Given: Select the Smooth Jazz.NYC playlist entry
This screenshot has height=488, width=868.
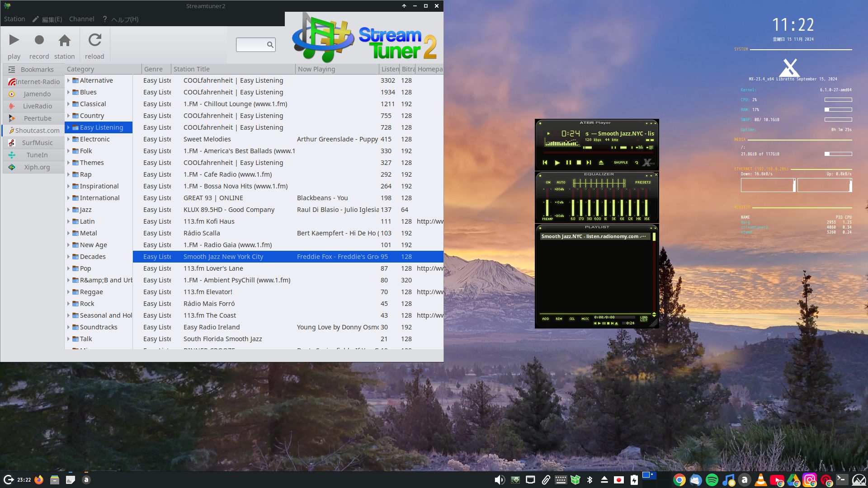Looking at the screenshot, I should tap(595, 236).
